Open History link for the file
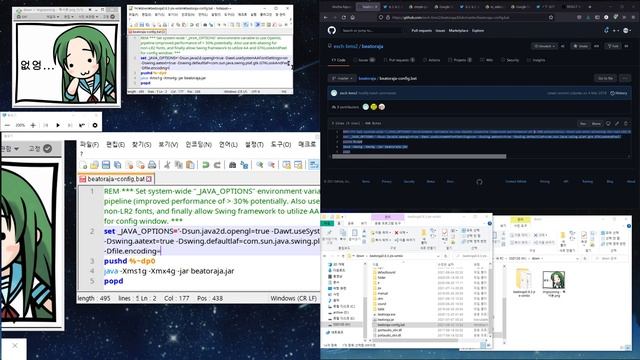 pos(619,93)
